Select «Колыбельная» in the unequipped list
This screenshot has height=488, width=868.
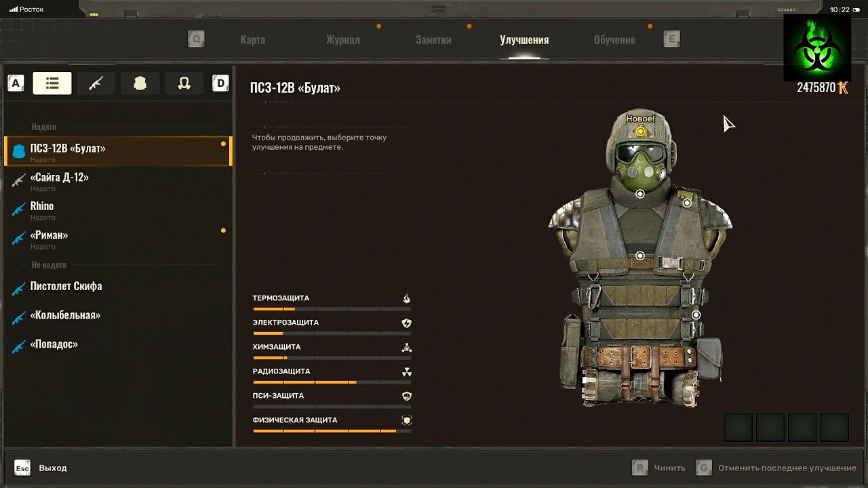pyautogui.click(x=118, y=316)
